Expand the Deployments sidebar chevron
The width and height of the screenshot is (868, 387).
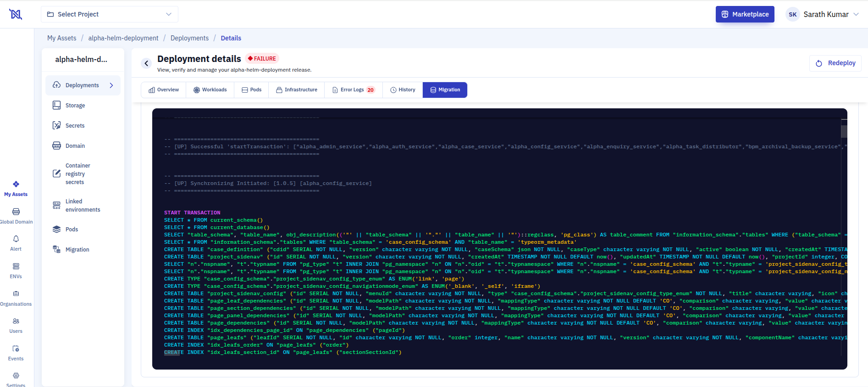click(111, 85)
